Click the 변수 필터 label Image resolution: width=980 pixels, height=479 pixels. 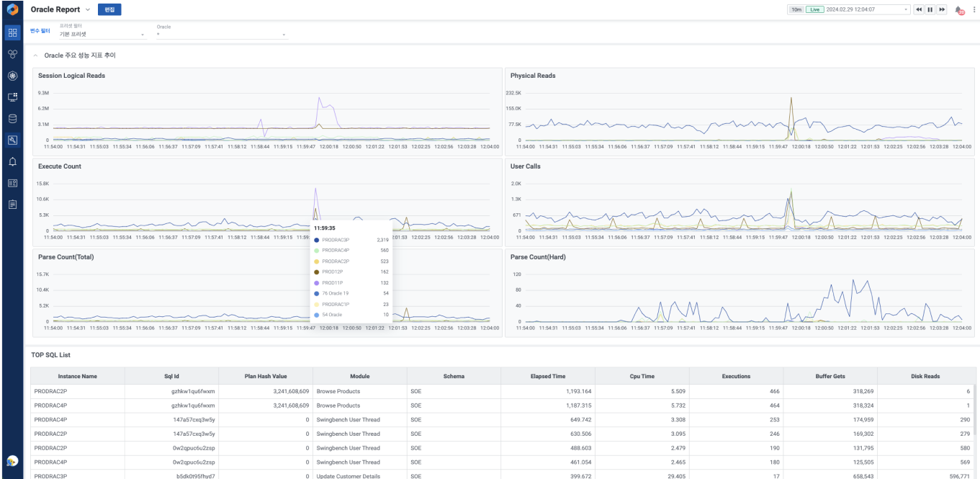tap(40, 31)
